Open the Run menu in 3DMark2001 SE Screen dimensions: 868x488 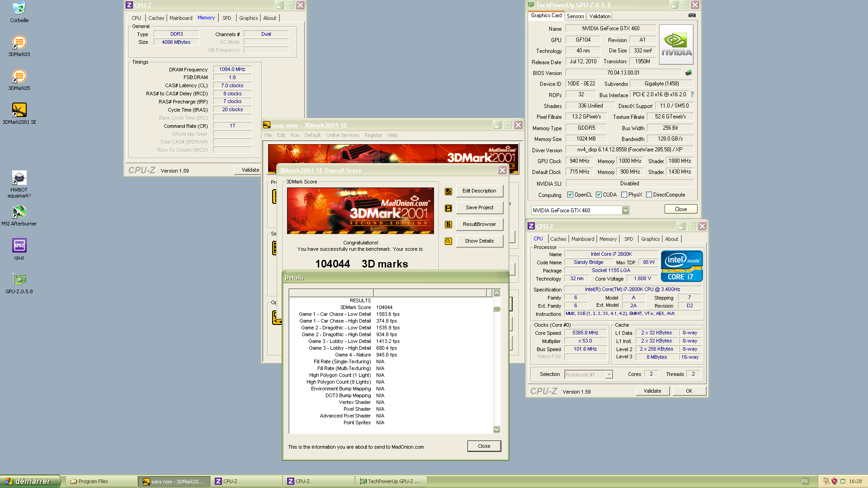point(295,135)
